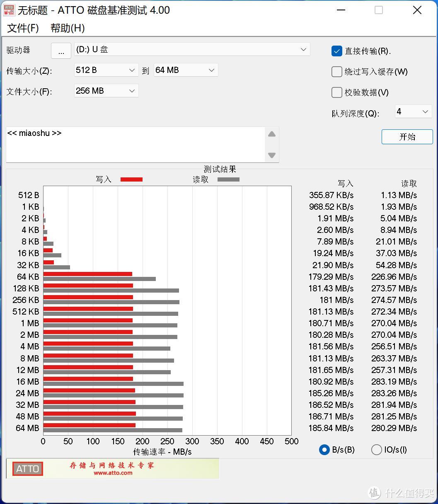This screenshot has height=504, width=438.
Task: Click the www.atto.com link
Action: (113, 473)
